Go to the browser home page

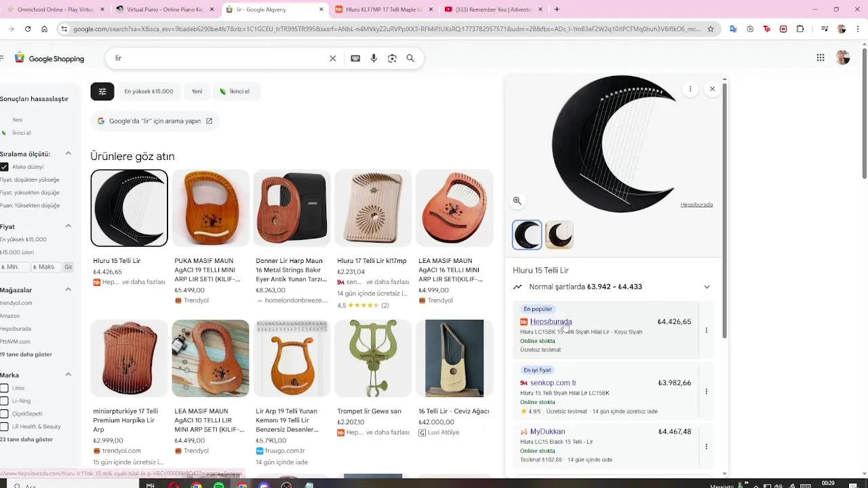coord(44,29)
